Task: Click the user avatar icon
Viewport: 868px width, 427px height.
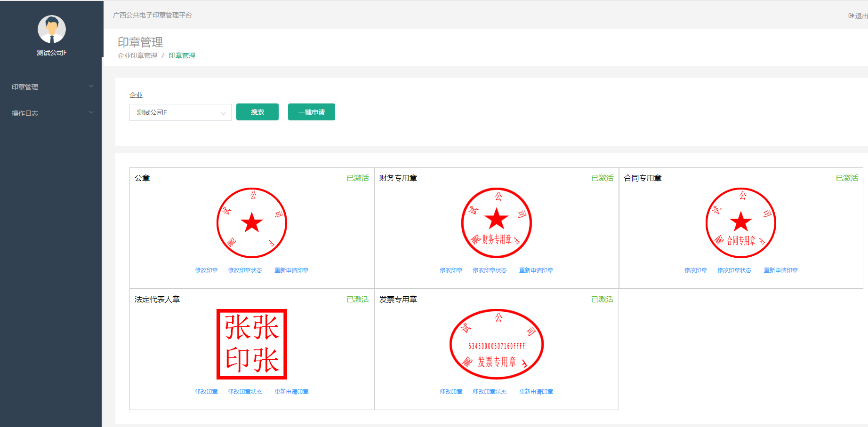Action: [x=52, y=29]
